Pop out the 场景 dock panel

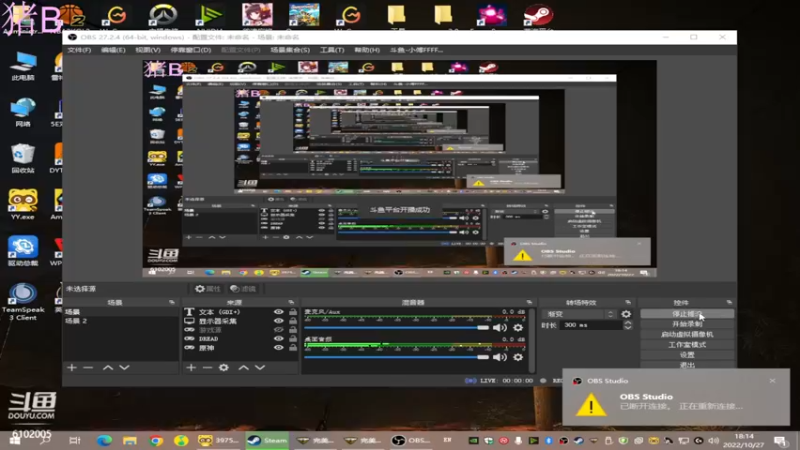171,303
